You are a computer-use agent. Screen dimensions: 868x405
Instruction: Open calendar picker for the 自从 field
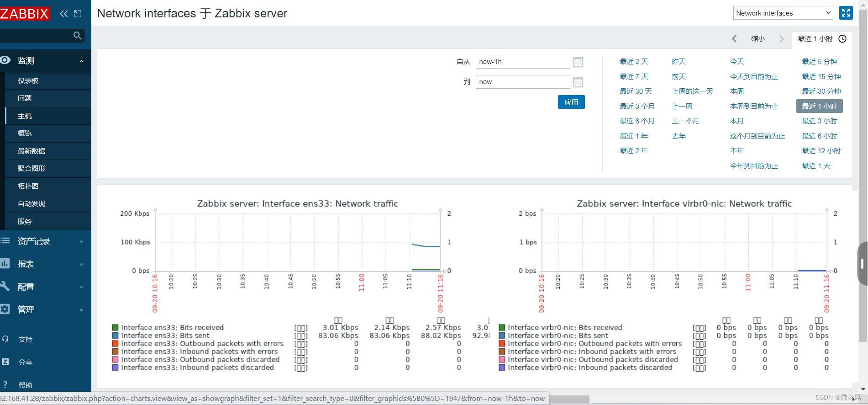pyautogui.click(x=578, y=62)
